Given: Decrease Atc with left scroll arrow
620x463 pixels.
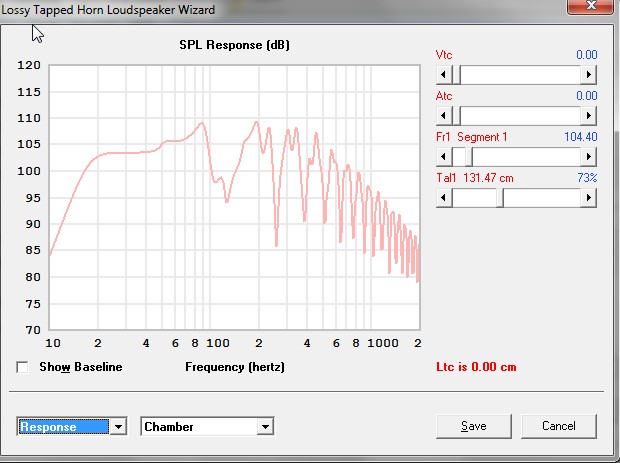Looking at the screenshot, I should click(443, 115).
